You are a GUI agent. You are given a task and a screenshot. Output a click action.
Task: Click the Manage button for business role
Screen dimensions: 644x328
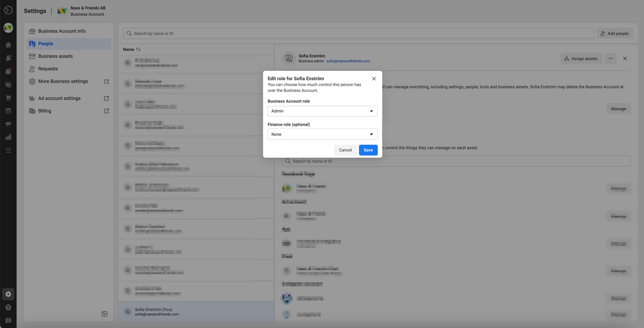pos(618,109)
